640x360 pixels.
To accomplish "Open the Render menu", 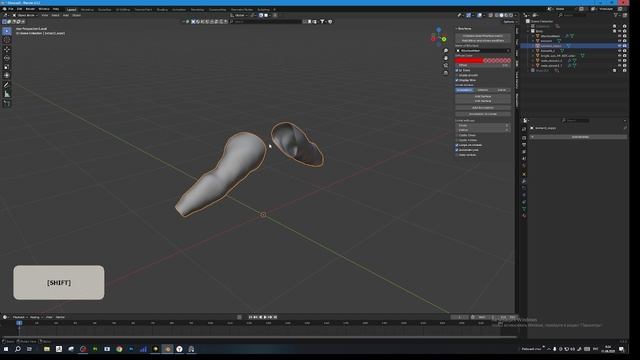I will 30,9.
